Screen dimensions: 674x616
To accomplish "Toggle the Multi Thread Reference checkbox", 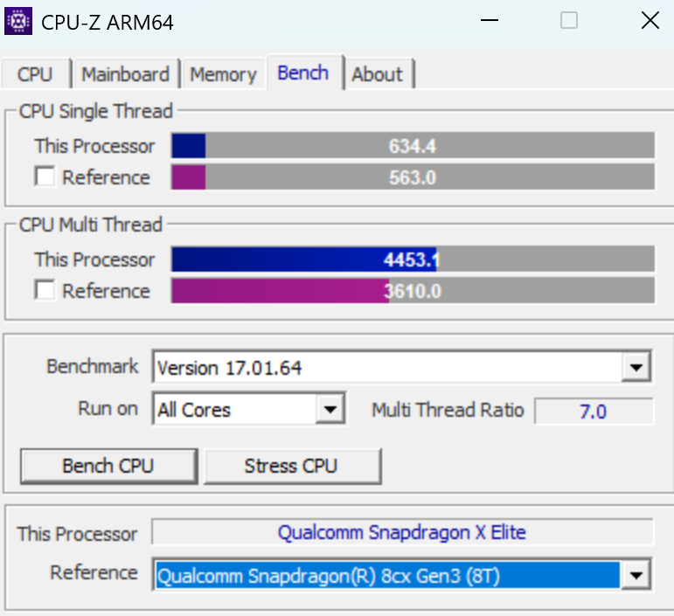I will (x=45, y=291).
